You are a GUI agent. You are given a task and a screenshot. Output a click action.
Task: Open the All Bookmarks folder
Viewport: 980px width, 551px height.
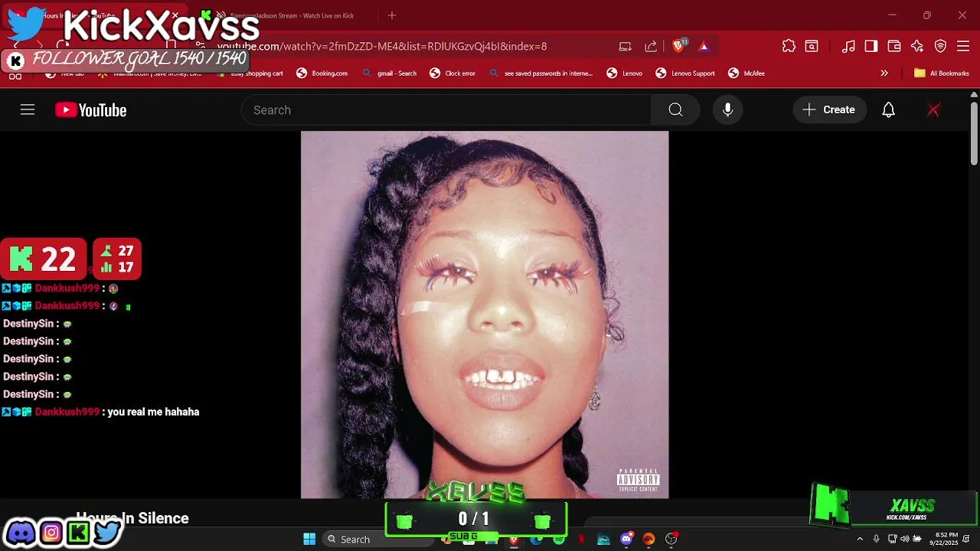click(x=942, y=73)
